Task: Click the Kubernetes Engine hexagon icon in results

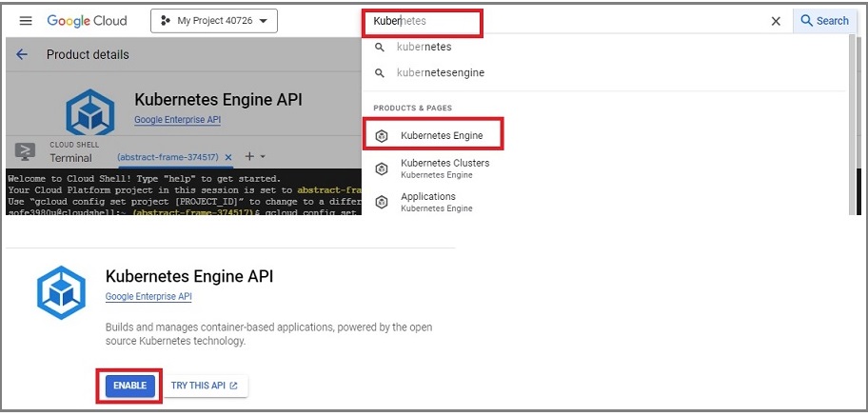Action: click(x=382, y=136)
